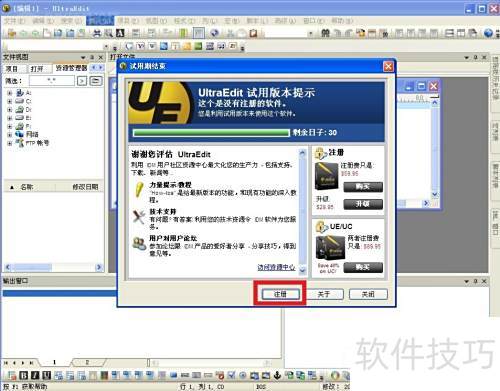This screenshot has width=500, height=391.
Task: Click the 注册 button in trial dialog
Action: pos(280,294)
